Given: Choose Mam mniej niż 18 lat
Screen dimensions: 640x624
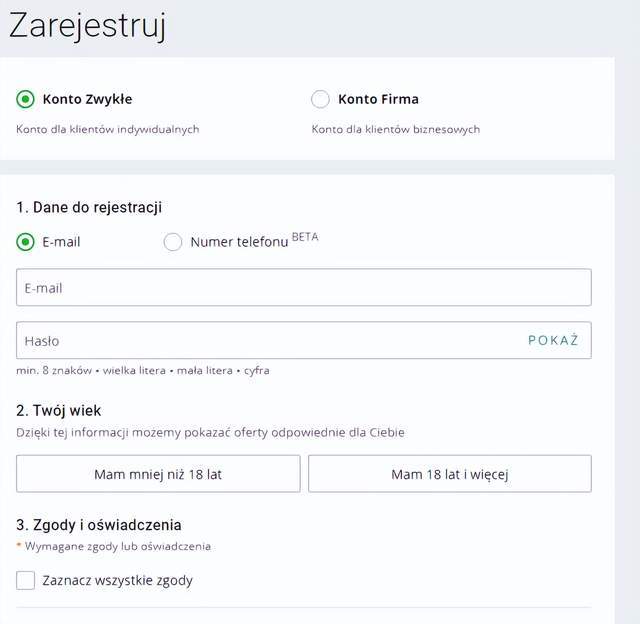Looking at the screenshot, I should pos(158,474).
